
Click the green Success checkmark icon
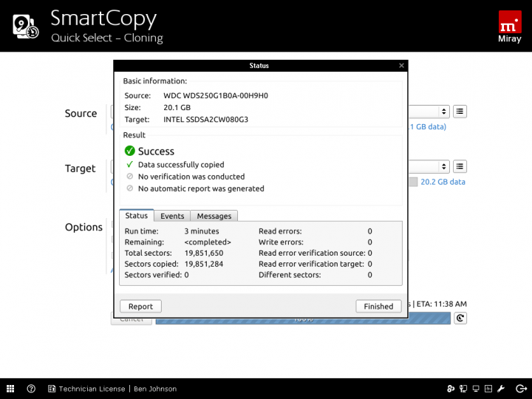coord(129,151)
